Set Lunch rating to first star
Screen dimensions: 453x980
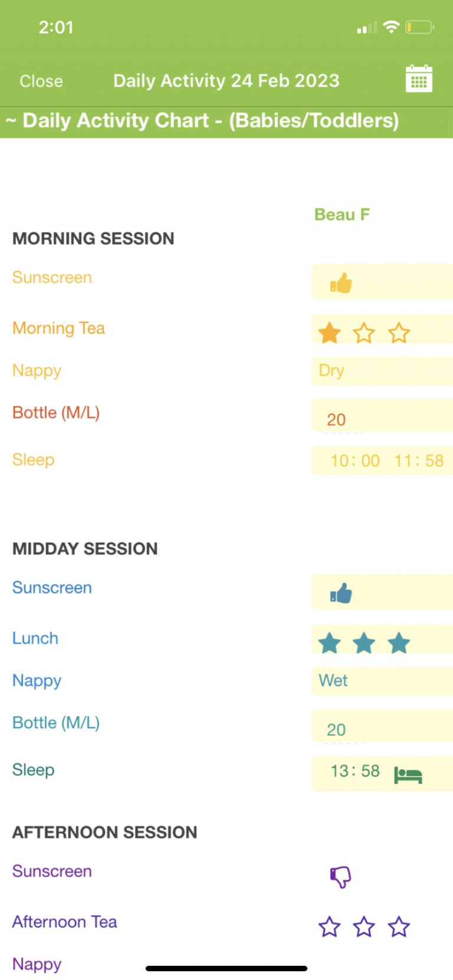[330, 643]
